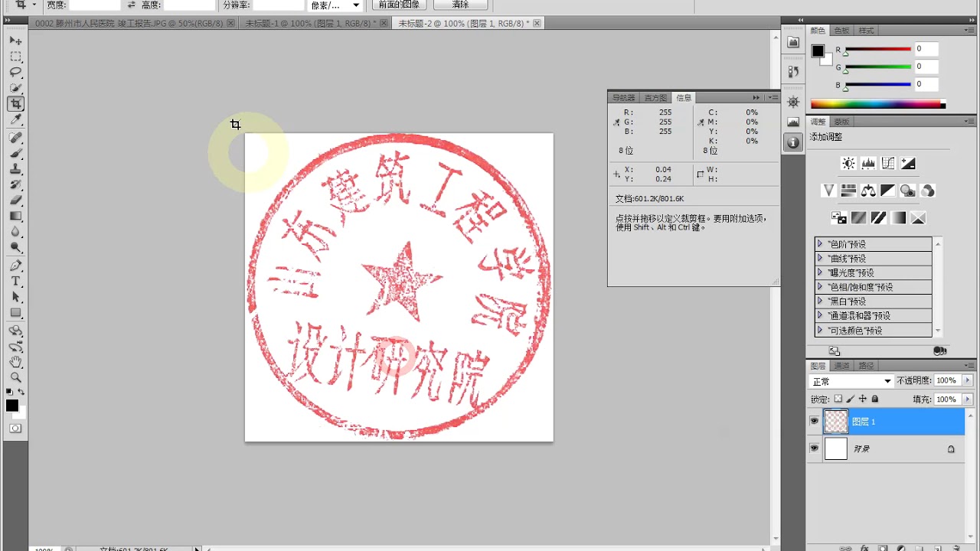Select the Blur tool
This screenshot has height=551, width=980.
point(15,232)
